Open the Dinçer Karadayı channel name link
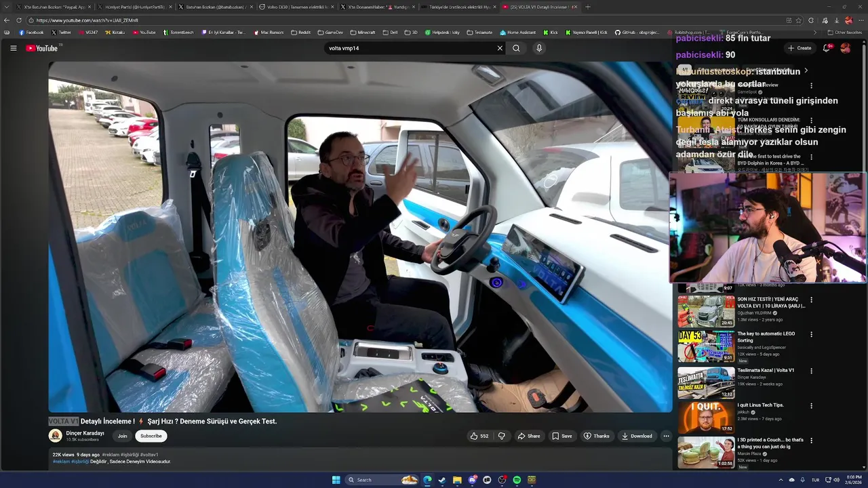868x488 pixels. point(85,433)
